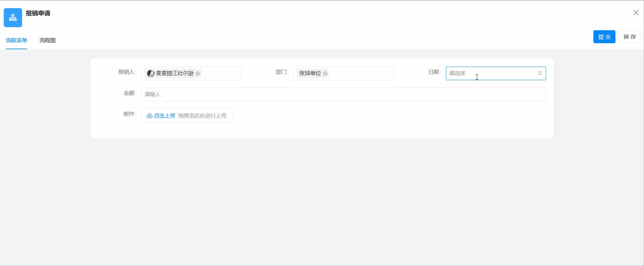The image size is (644, 266).
Task: Click the 拖拽至此处进行上传 text
Action: pyautogui.click(x=202, y=116)
